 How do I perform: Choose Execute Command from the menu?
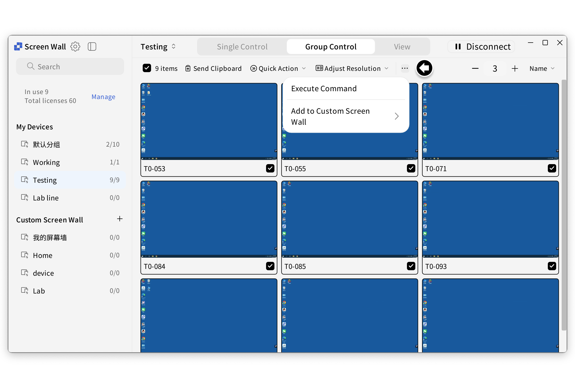[x=324, y=89]
